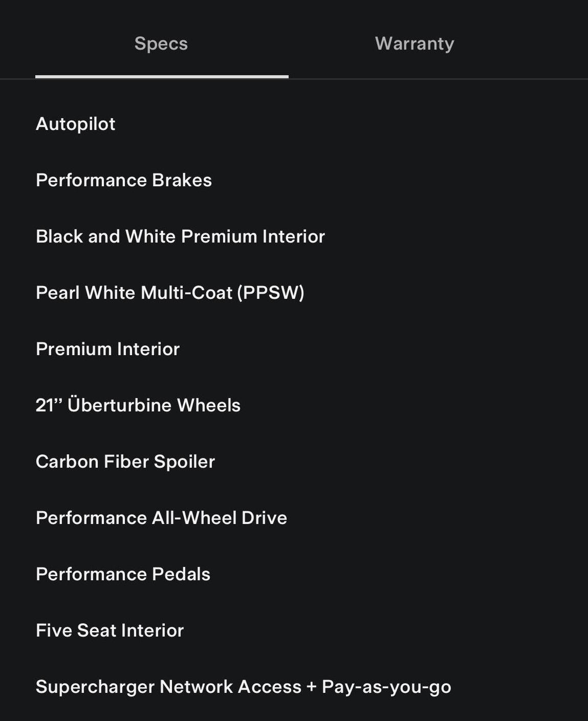The width and height of the screenshot is (588, 721).
Task: Open the Supercharger pay-as-you-go row
Action: tap(243, 687)
